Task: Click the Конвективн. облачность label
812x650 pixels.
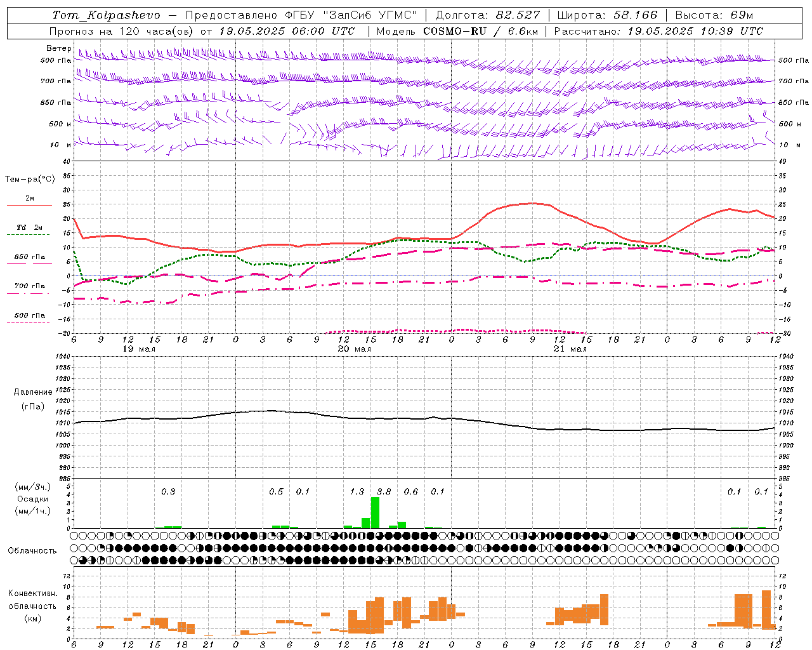Action: click(x=33, y=600)
